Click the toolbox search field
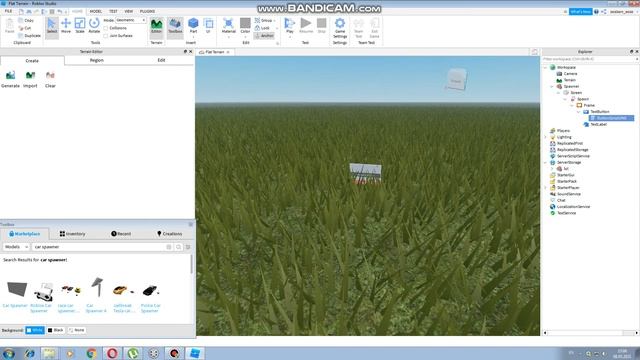 coord(100,247)
